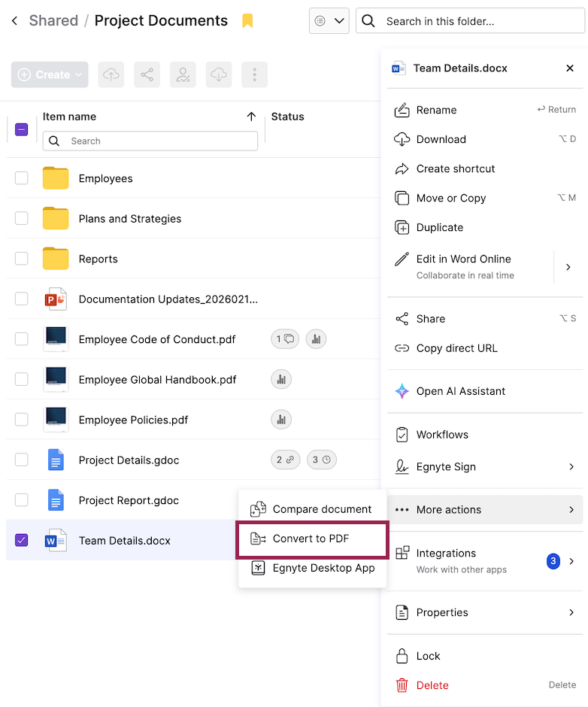The width and height of the screenshot is (588, 707).
Task: Open the vertical three-dot toolbar menu
Action: [x=255, y=74]
